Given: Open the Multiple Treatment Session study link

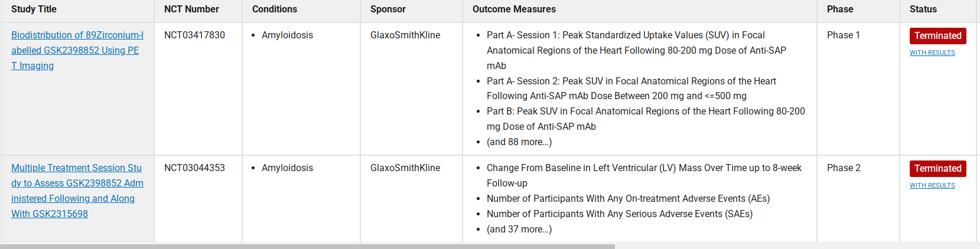Looking at the screenshot, I should (77, 191).
